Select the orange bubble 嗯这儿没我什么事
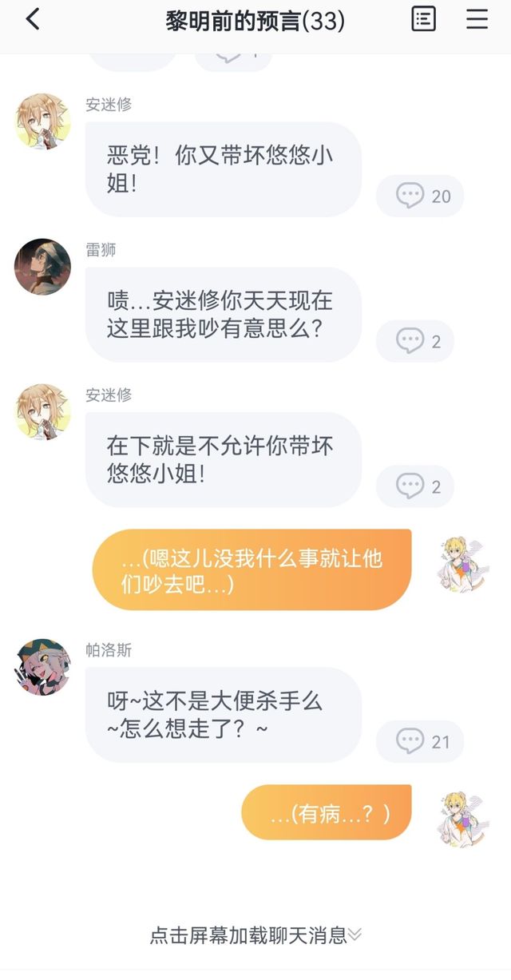The image size is (511, 980). pos(252,570)
